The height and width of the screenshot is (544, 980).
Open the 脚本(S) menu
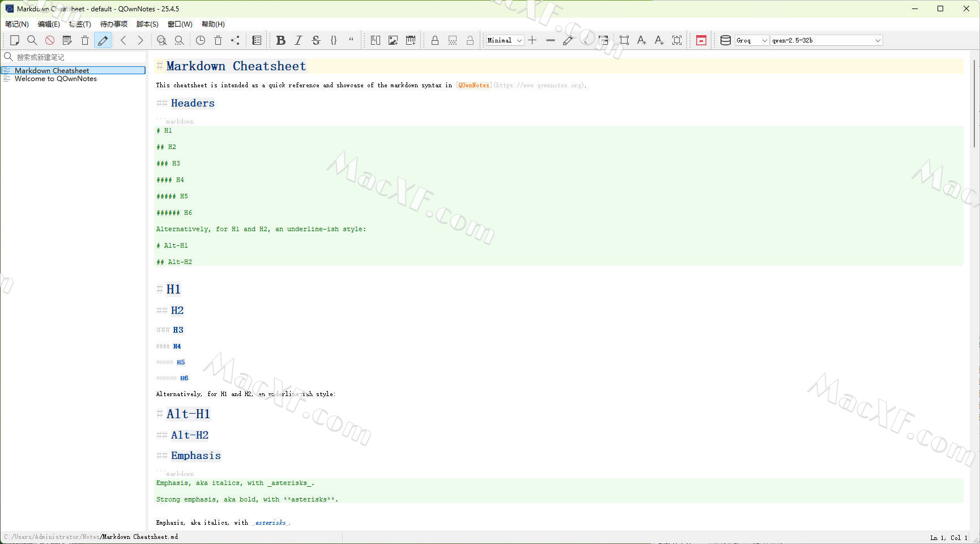[x=147, y=24]
